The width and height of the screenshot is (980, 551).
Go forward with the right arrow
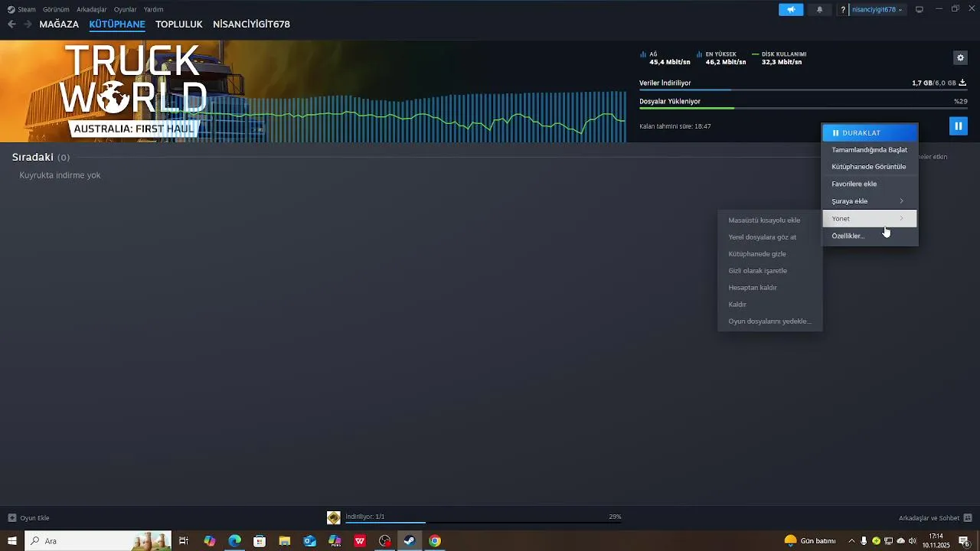coord(28,24)
